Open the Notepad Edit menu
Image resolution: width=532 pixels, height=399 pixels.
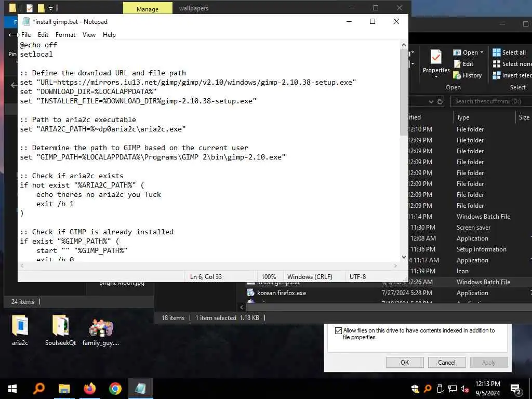(43, 35)
